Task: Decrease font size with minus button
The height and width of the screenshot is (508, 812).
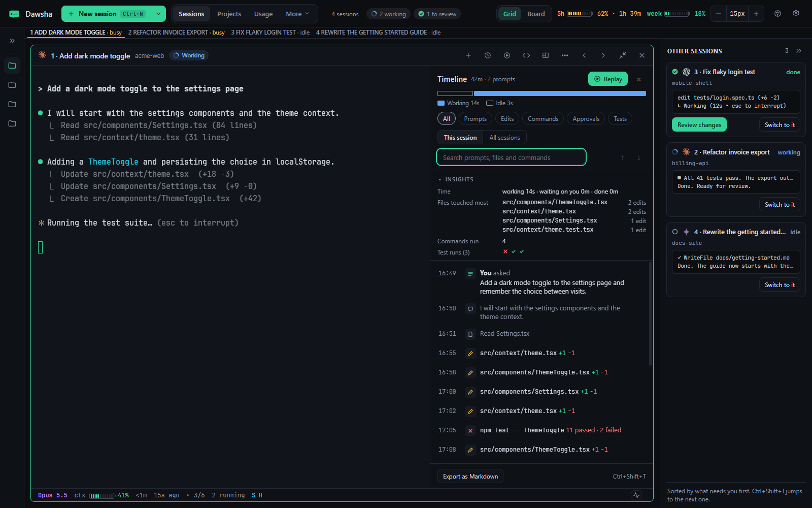Action: (719, 14)
